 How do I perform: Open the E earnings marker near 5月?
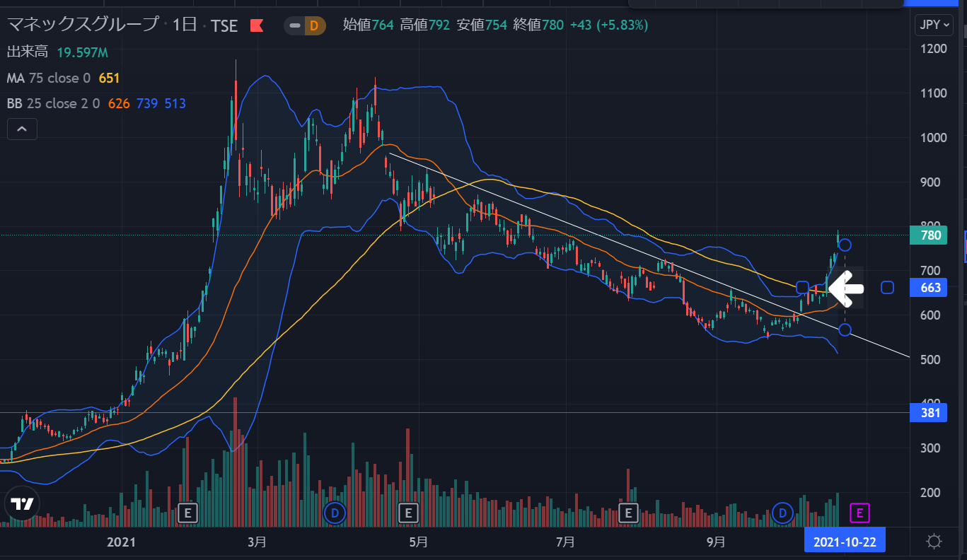point(407,513)
